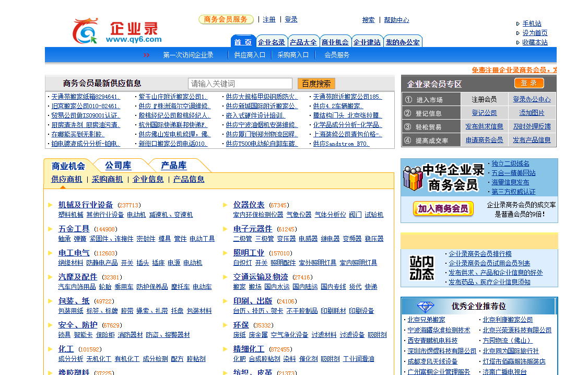Open the 商务会员服务 link at top
This screenshot has width=588, height=375.
pos(226,19)
